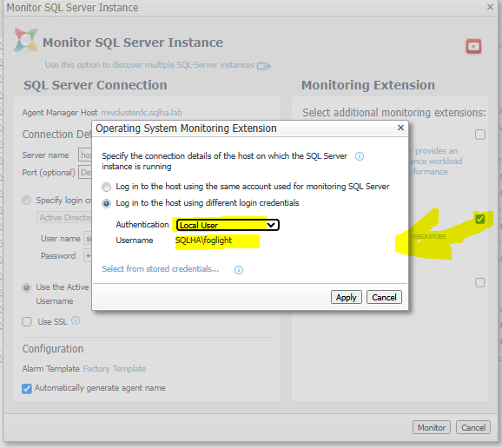Open Select from stored credentials link

pyautogui.click(x=161, y=269)
